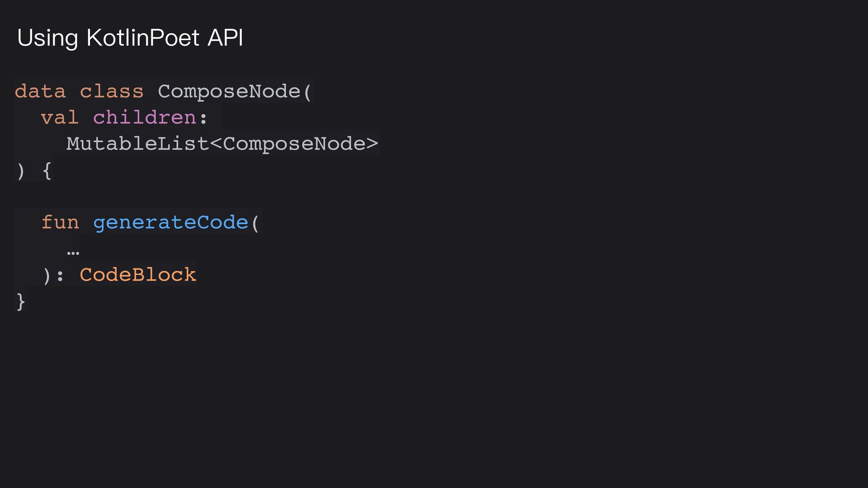Click the opening curly brace
Screen dimensions: 868x488
pyautogui.click(x=47, y=171)
